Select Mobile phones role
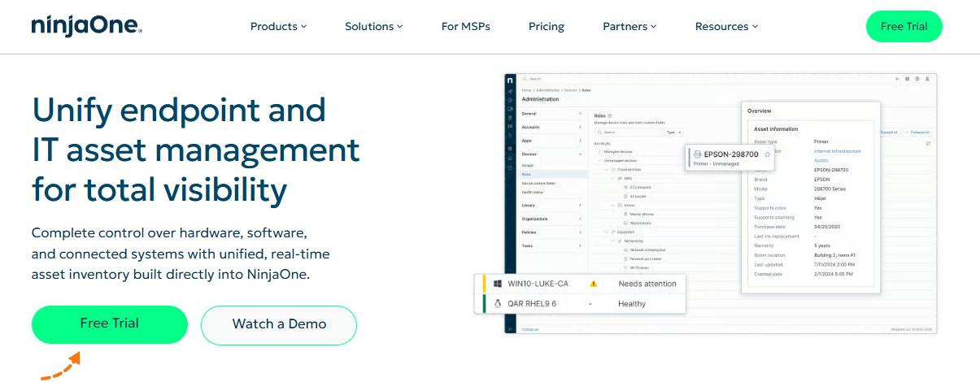The image size is (980, 382). [x=640, y=214]
